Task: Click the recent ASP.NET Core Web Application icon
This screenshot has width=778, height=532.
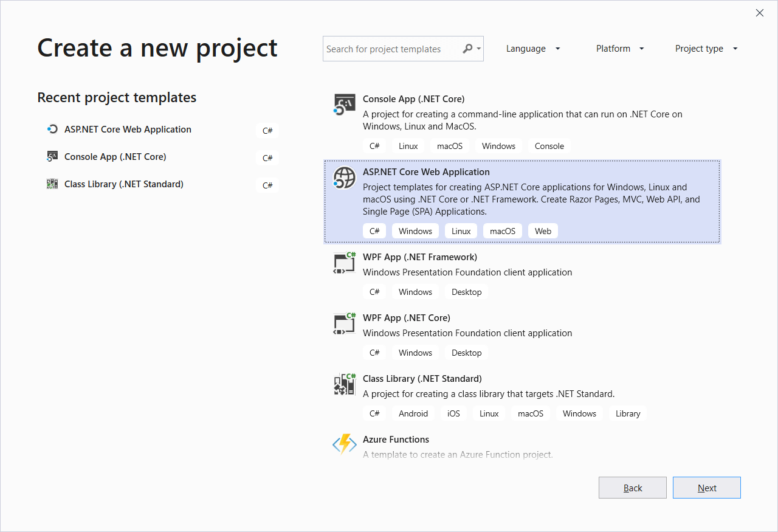Action: pyautogui.click(x=52, y=129)
